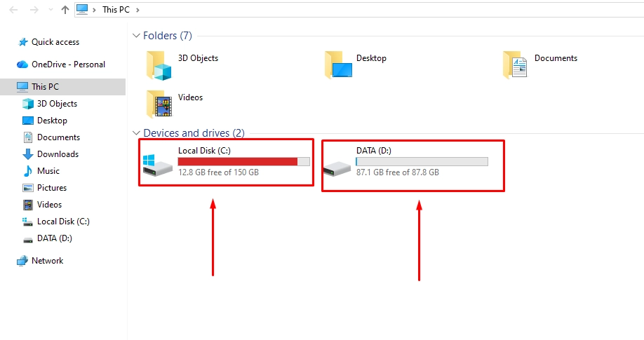
Task: Select the DATA (D:) drive icon
Action: tap(336, 165)
